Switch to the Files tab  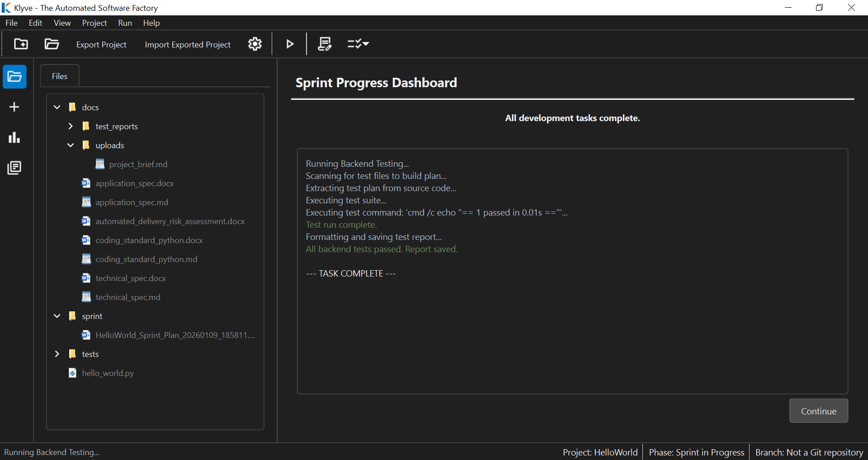point(59,75)
